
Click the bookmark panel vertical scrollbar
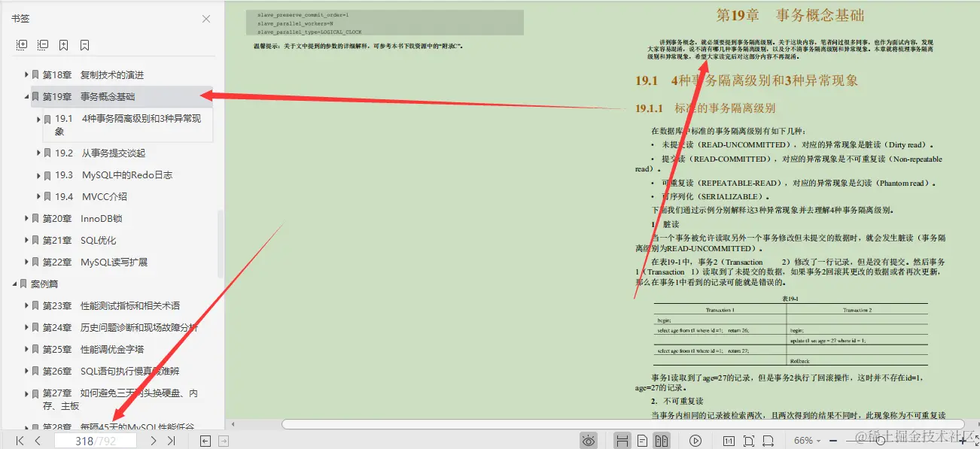[221, 244]
